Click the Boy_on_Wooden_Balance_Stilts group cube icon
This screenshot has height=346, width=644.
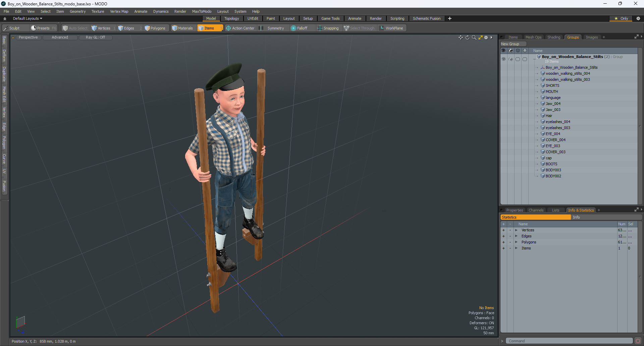(539, 57)
